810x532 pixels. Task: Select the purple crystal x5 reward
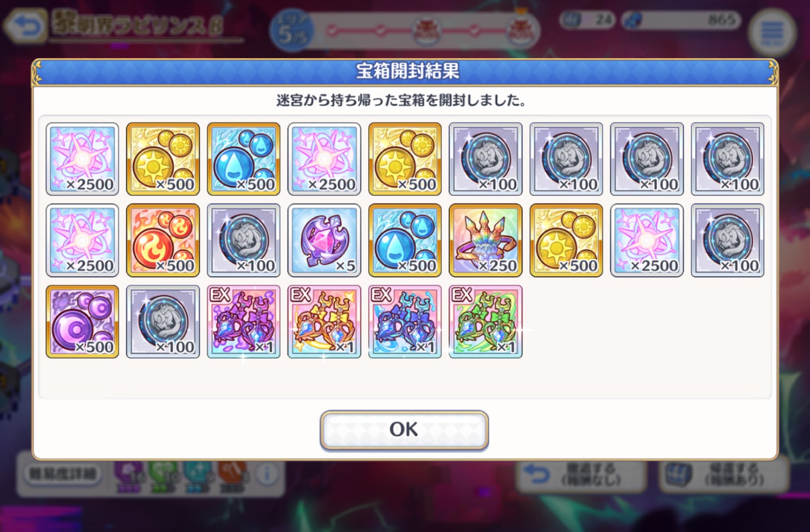pos(324,240)
